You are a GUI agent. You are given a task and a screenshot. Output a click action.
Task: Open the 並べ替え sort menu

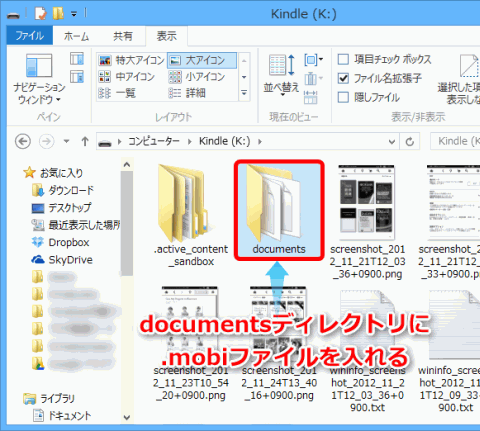pyautogui.click(x=281, y=76)
